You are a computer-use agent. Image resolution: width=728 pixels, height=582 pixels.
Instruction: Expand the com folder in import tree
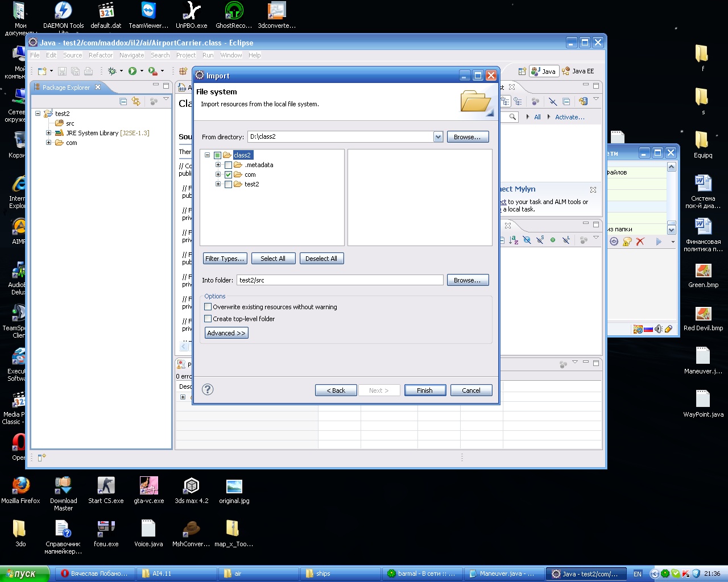(x=218, y=174)
